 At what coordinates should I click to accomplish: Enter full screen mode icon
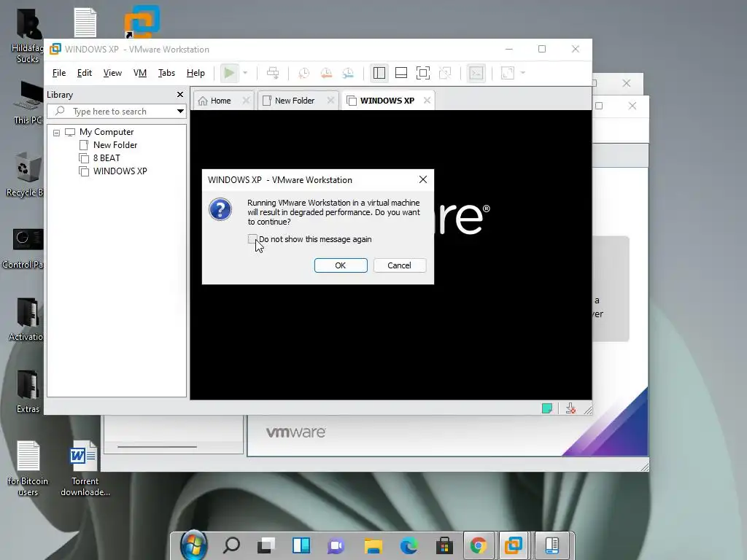click(422, 73)
